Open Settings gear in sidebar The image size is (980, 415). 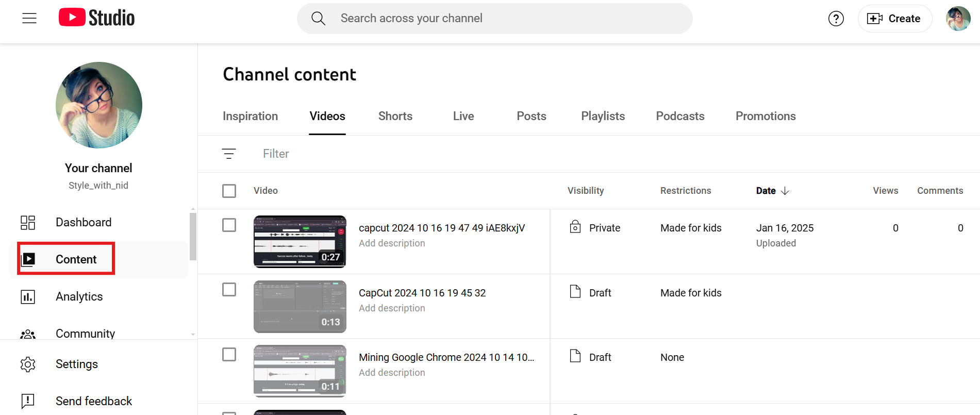pyautogui.click(x=28, y=364)
